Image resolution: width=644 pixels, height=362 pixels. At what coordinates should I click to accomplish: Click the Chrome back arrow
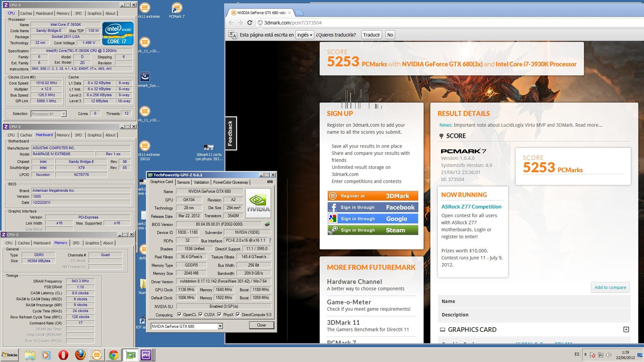tap(231, 22)
